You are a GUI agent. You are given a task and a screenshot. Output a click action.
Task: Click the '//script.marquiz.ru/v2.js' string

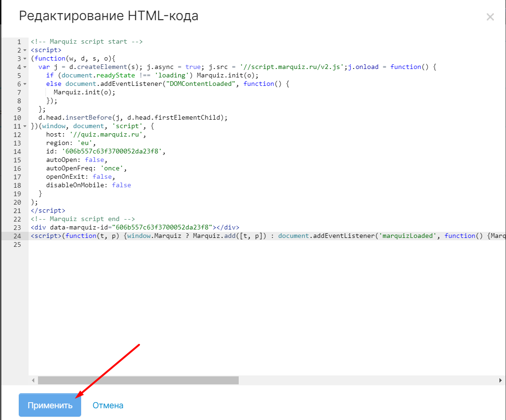tap(291, 67)
